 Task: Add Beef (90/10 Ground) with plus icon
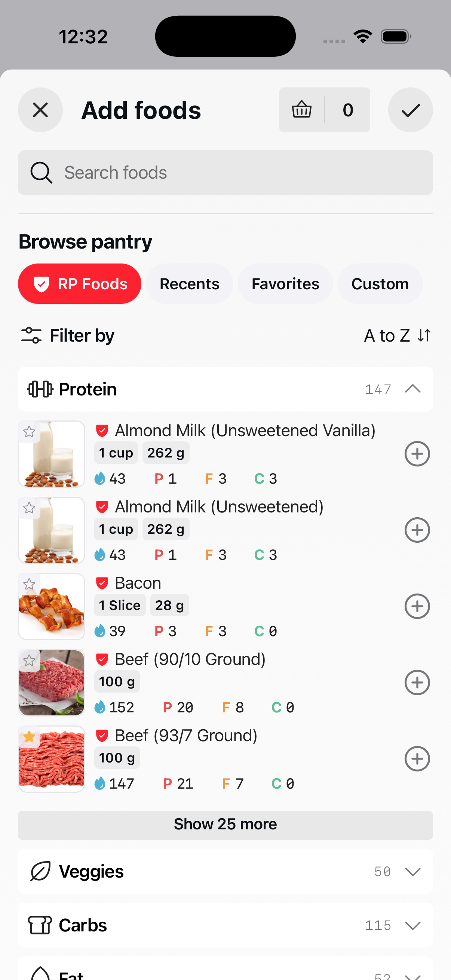pyautogui.click(x=417, y=682)
